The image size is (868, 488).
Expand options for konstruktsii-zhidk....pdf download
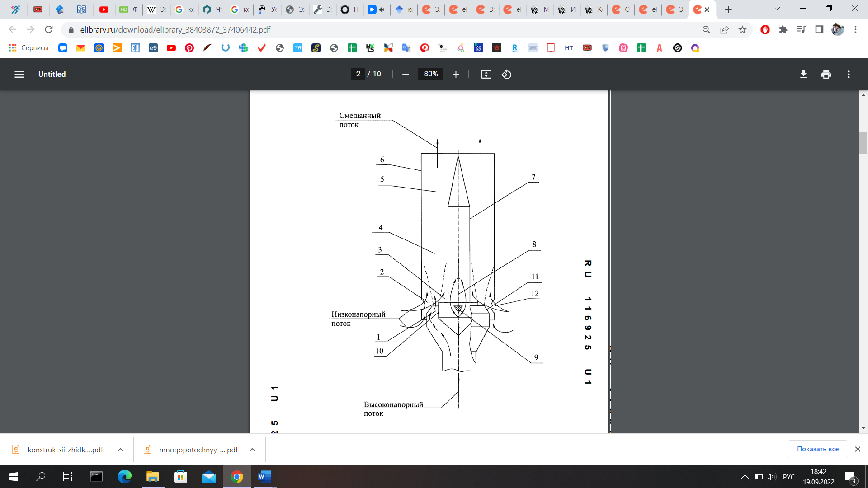point(121,450)
